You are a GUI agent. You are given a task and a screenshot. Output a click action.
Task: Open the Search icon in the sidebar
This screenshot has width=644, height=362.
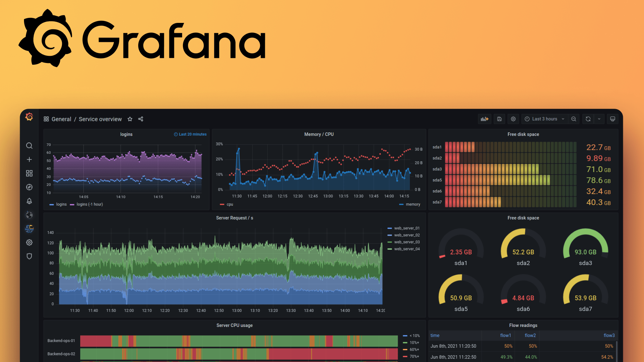click(29, 146)
